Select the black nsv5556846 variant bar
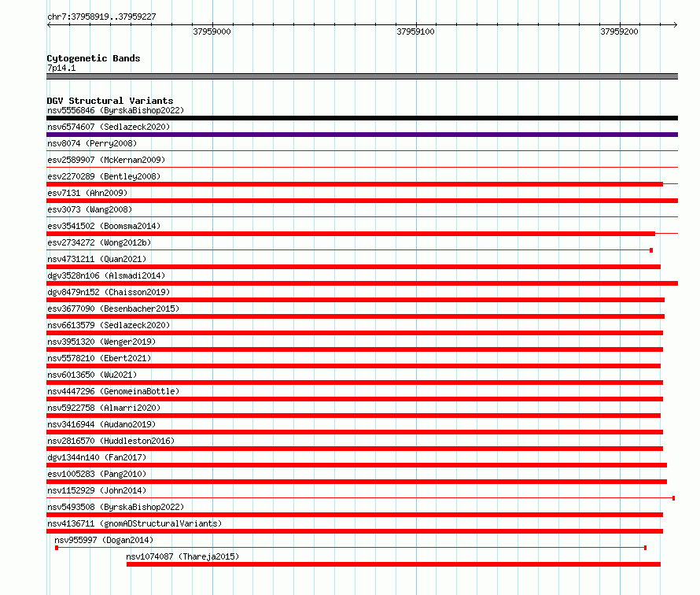This screenshot has width=700, height=595. click(x=362, y=118)
